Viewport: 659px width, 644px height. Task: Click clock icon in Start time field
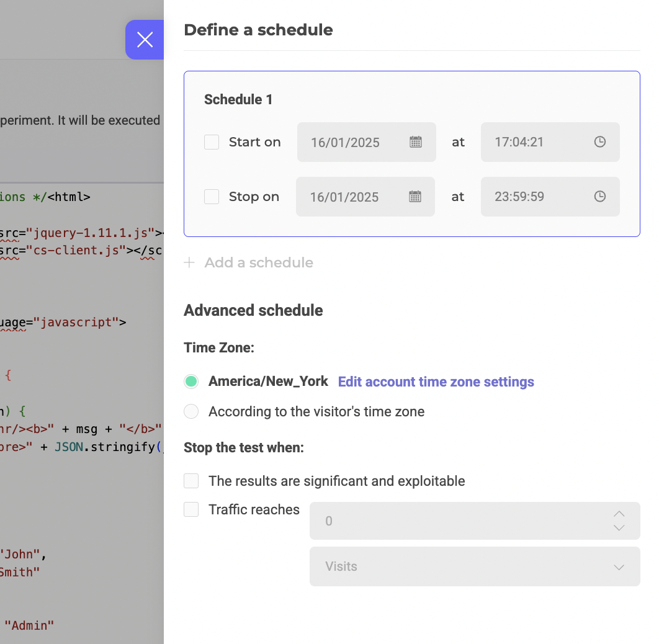pyautogui.click(x=599, y=142)
